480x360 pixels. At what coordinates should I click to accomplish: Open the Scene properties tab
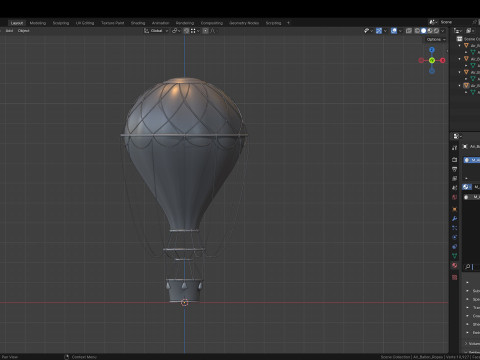[455, 188]
